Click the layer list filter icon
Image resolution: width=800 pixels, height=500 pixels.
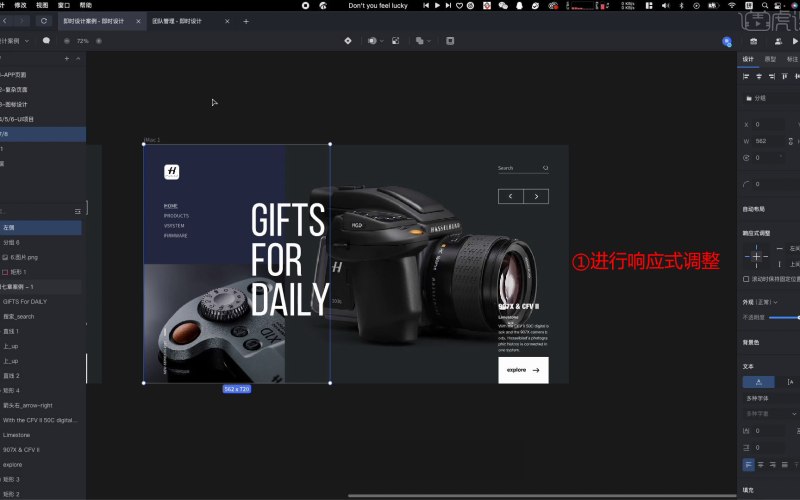78,211
